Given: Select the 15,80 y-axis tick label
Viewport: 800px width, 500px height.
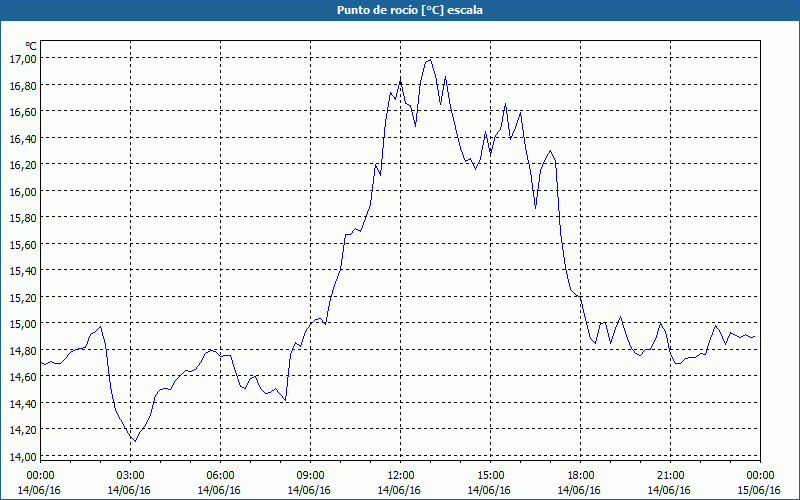Looking at the screenshot, I should click(23, 218).
